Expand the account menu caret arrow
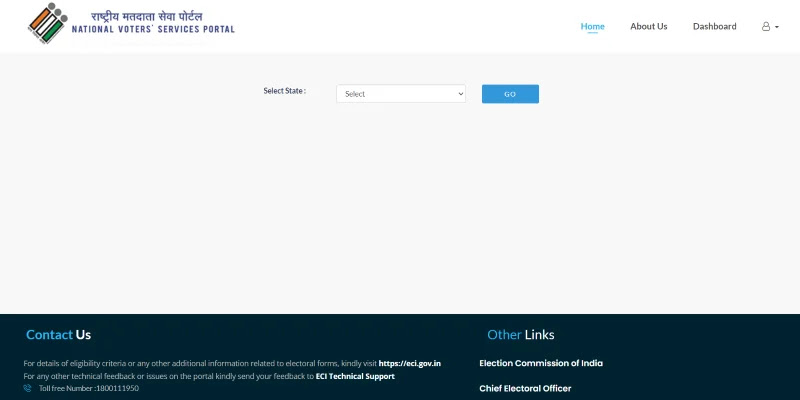This screenshot has height=400, width=800. pyautogui.click(x=777, y=27)
